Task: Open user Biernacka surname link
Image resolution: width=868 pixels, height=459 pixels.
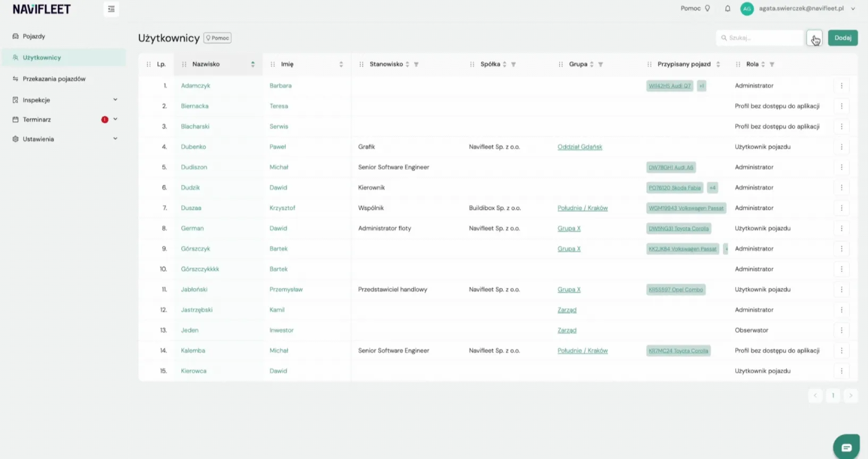Action: click(195, 106)
